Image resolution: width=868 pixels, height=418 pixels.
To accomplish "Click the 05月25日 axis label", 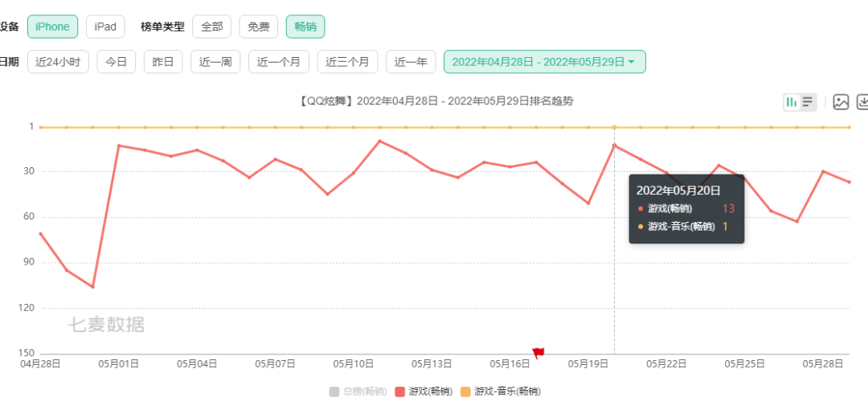I will coord(744,364).
